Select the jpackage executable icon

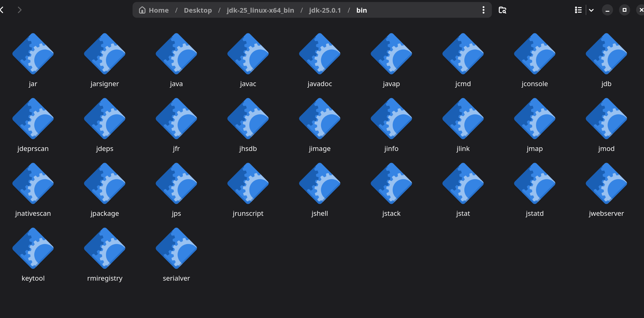point(105,183)
